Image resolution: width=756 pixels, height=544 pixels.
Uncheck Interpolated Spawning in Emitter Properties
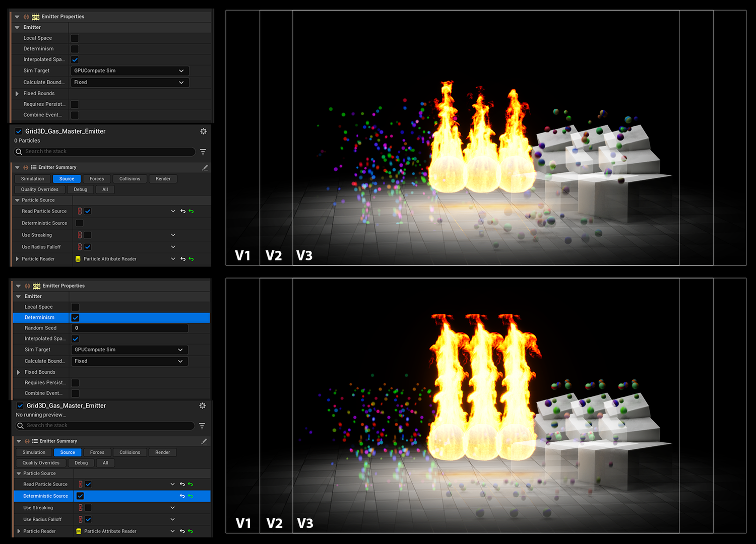[x=75, y=59]
